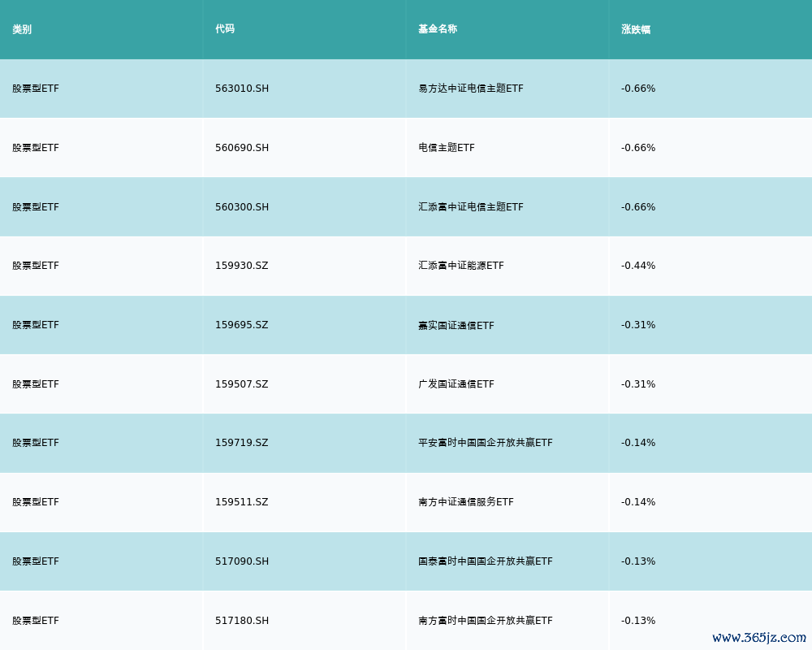Click fund name 易方达中证电信主题ETF
Screen dimensions: 812x650
471,89
